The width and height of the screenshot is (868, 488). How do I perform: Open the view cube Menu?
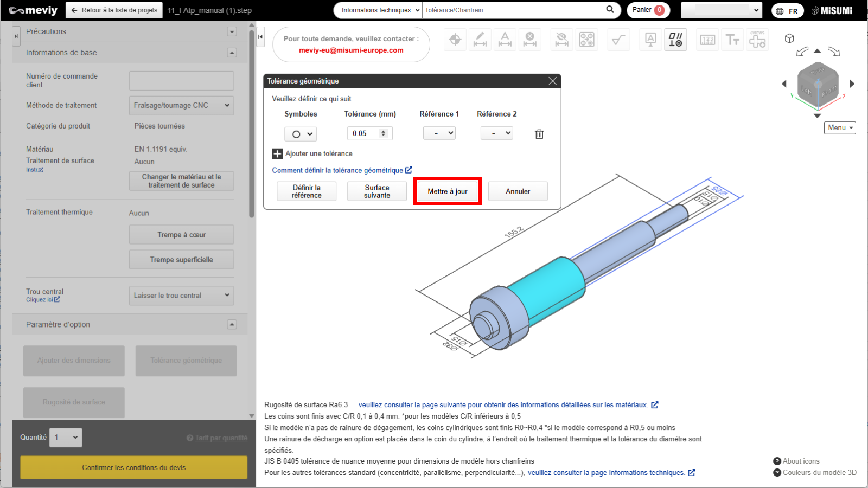point(840,127)
